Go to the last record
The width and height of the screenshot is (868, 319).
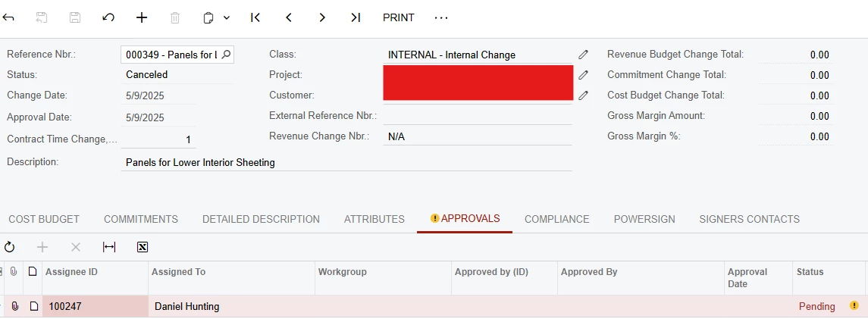coord(356,17)
